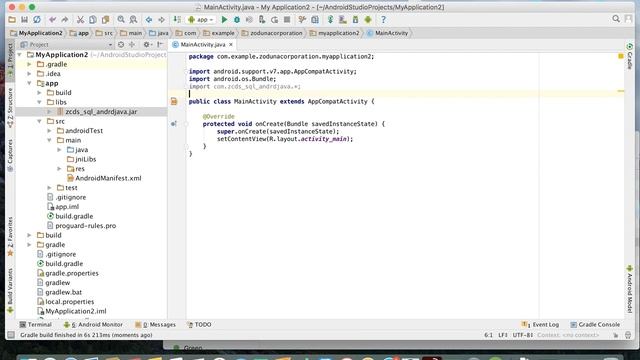Screen dimensions: 640x360
Task: Click the UTF-8 encoding in status bar
Action: tap(523, 335)
